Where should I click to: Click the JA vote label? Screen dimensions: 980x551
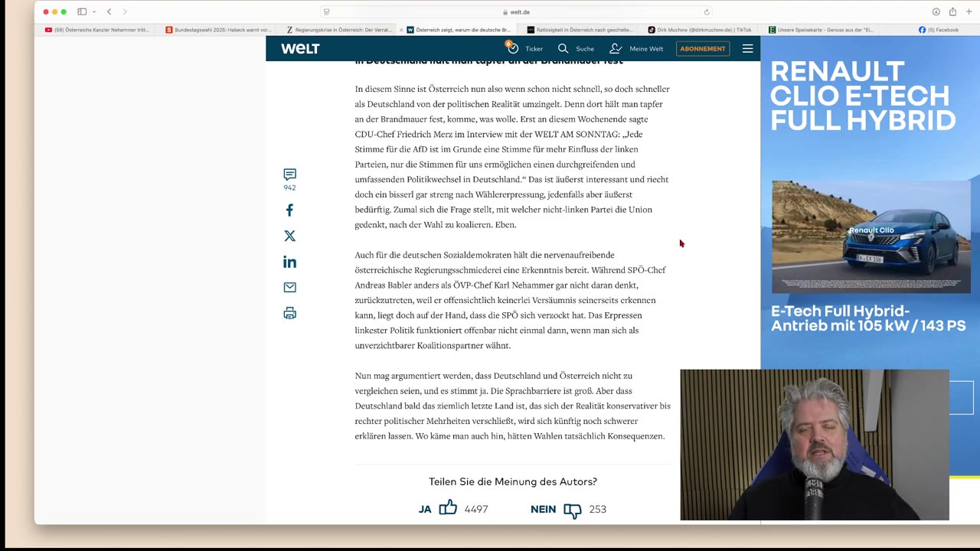pyautogui.click(x=425, y=510)
